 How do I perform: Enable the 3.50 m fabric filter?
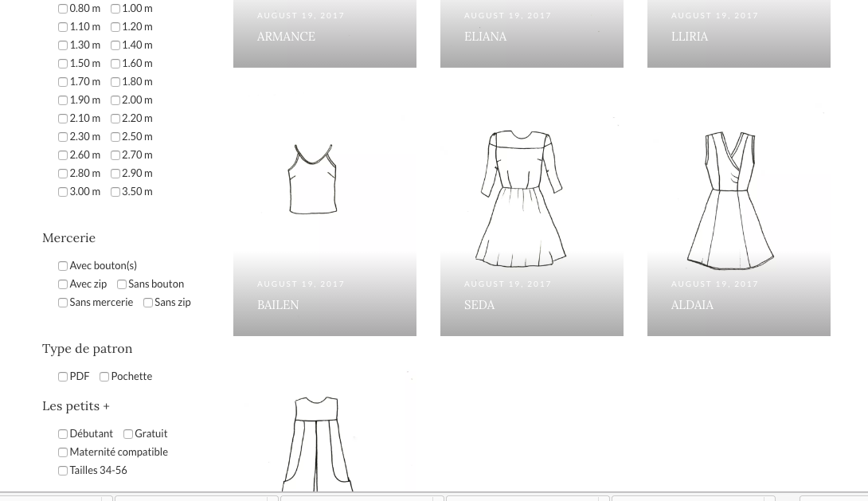(x=115, y=192)
